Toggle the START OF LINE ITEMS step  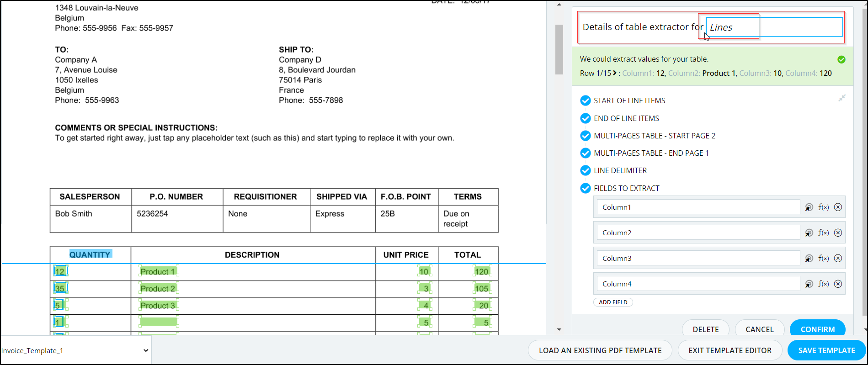pos(586,101)
